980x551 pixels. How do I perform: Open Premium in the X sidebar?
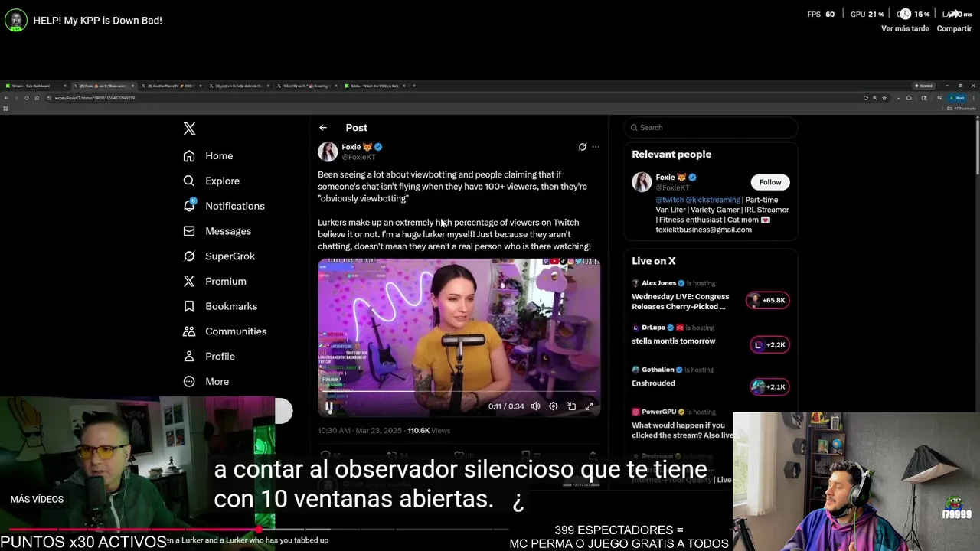[214, 282]
